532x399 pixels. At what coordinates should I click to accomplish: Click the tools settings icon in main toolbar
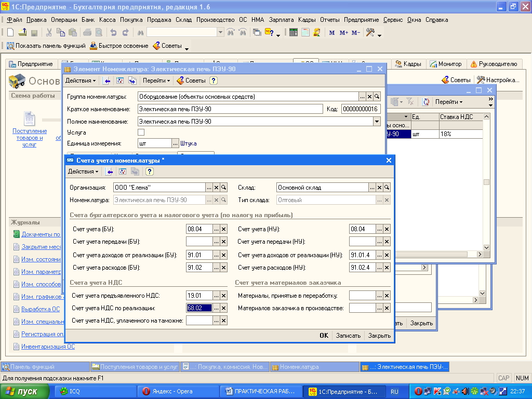(370, 33)
